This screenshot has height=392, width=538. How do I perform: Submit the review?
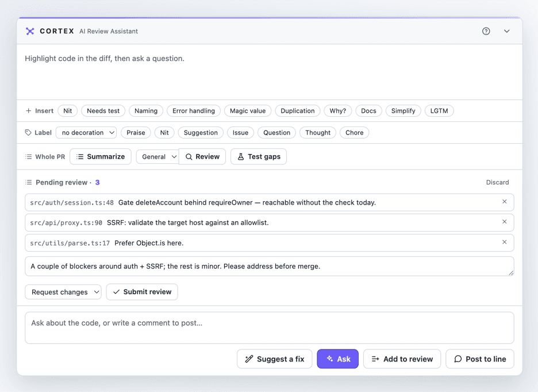tap(142, 292)
